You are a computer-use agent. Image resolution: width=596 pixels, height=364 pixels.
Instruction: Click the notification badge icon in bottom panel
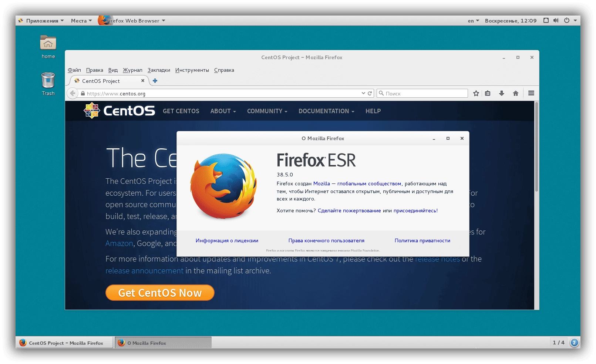574,343
